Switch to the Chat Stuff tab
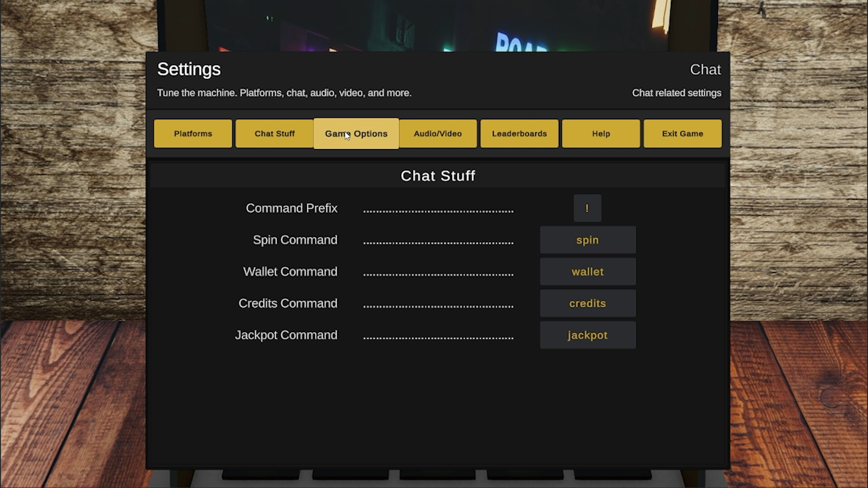 click(274, 133)
